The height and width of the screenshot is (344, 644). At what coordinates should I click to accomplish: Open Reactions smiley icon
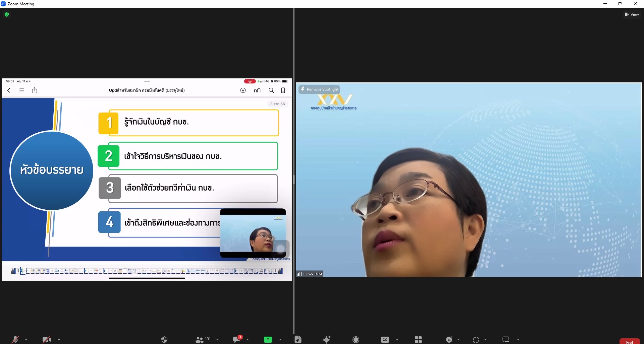pos(449,339)
